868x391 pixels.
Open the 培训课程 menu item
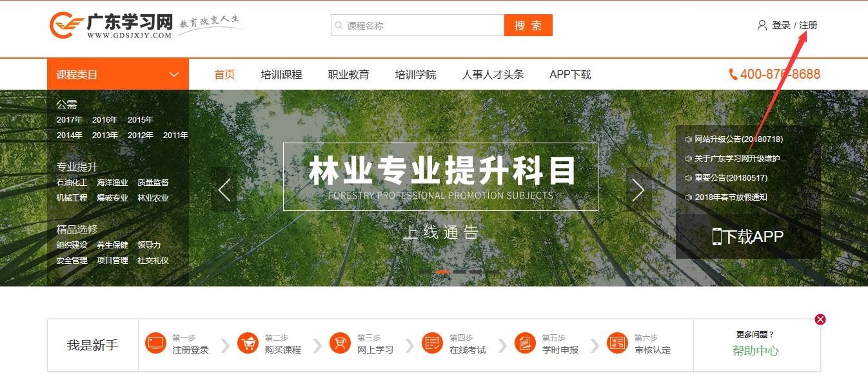281,75
